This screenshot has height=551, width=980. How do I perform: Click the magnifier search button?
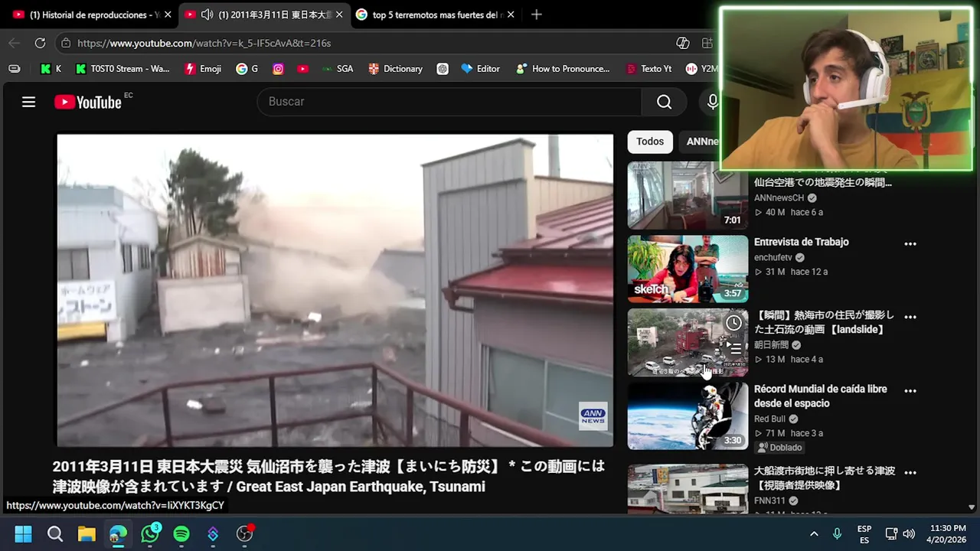(664, 102)
